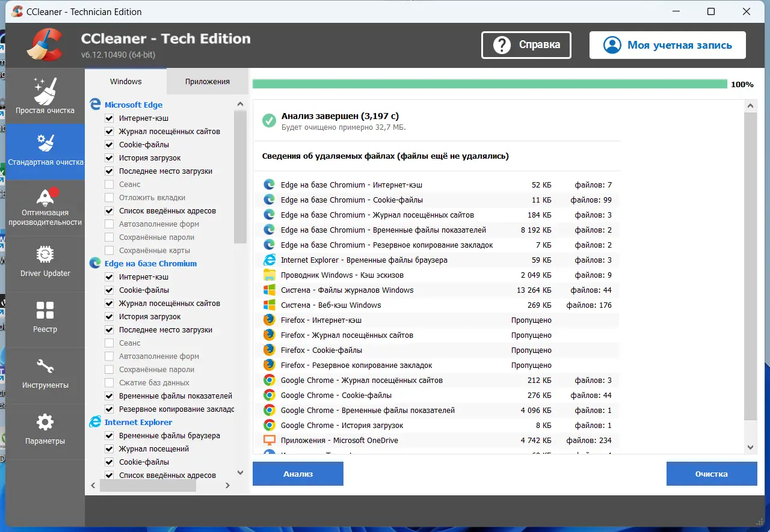
Task: Select the Firefox - Резервное копирование закладок row
Action: tap(439, 365)
